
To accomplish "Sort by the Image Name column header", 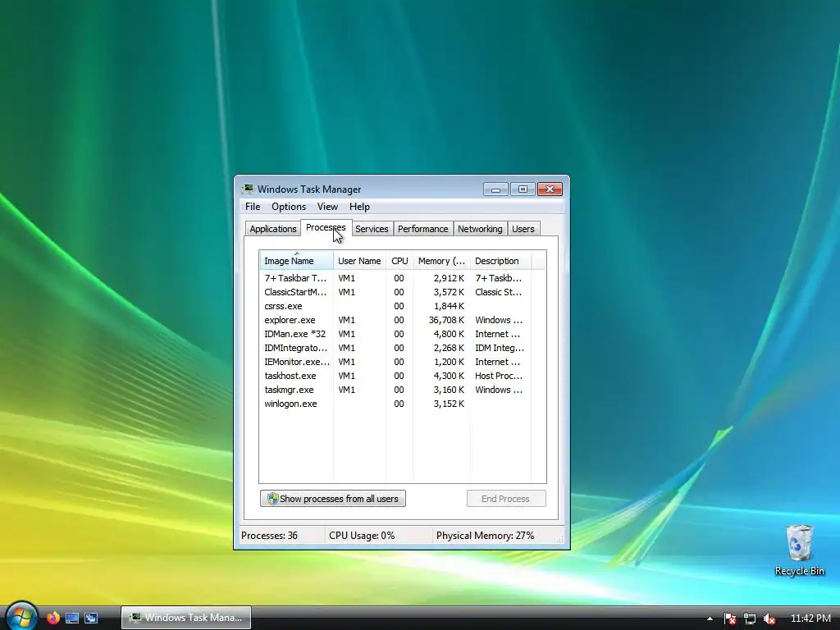I will pos(297,261).
